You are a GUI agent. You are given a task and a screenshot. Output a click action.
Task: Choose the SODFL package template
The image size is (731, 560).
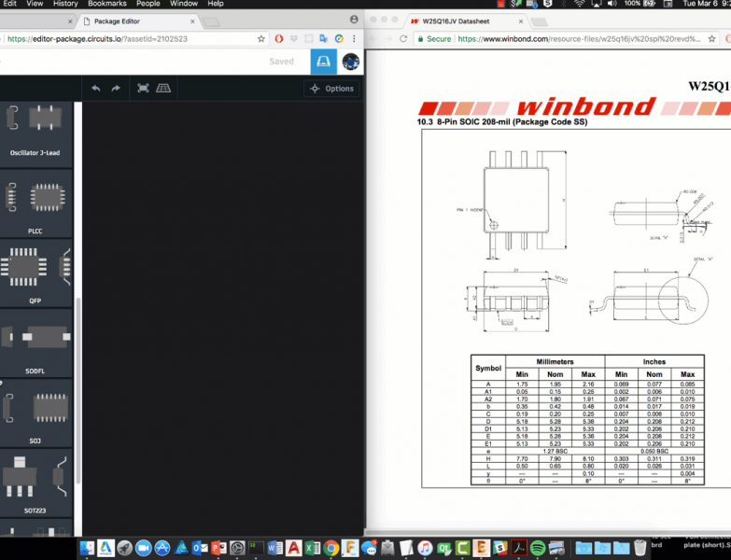pyautogui.click(x=35, y=343)
